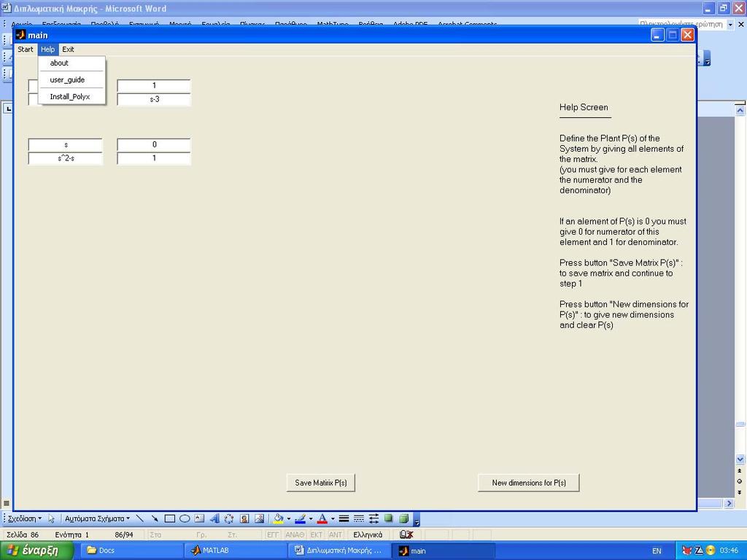
Task: Click Word's 'select browse object' circle button
Action: point(740,481)
